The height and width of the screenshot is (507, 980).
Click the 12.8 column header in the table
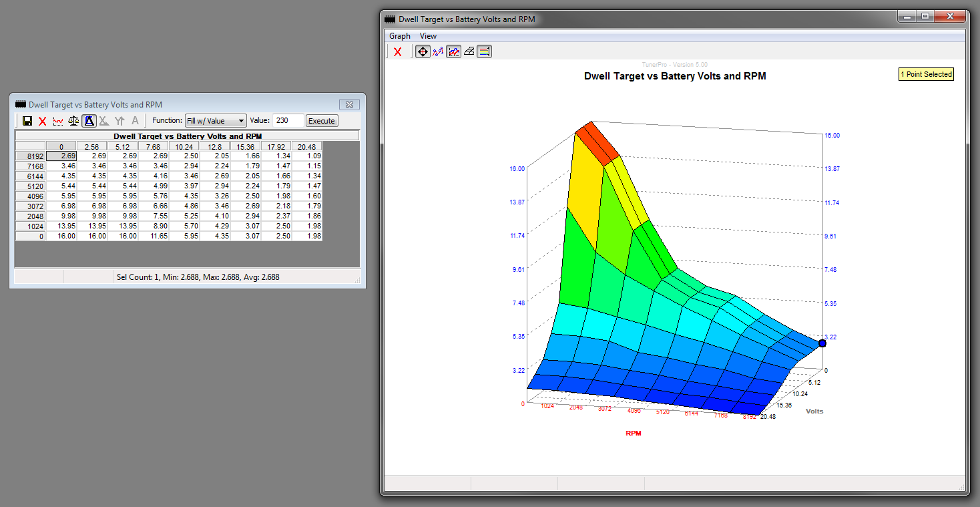click(x=214, y=146)
